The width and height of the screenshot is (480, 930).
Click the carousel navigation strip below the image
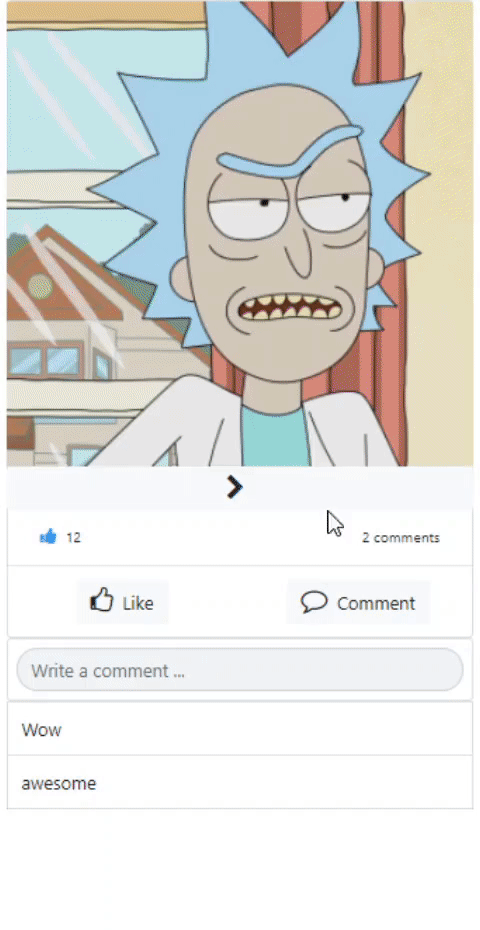240,488
